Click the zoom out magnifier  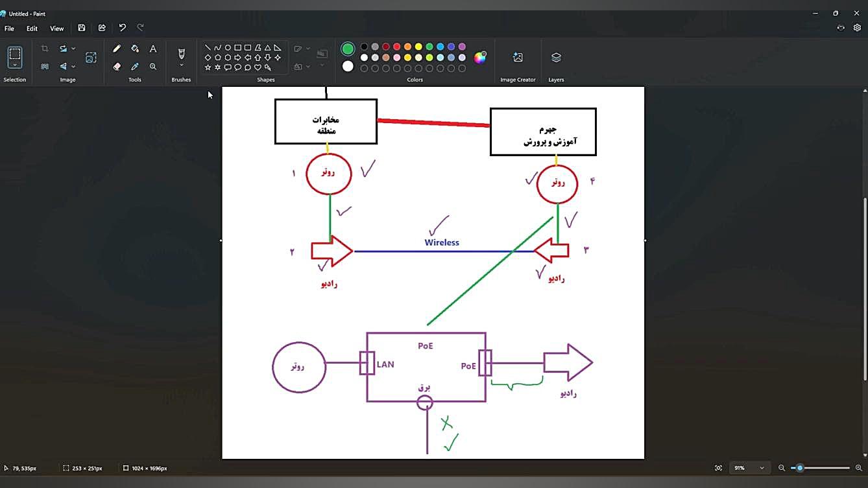click(x=782, y=468)
